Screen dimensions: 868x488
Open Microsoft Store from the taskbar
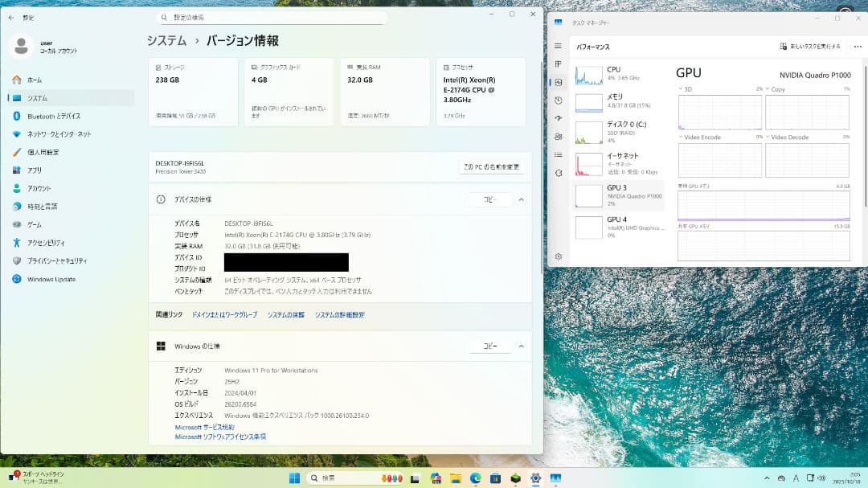497,479
